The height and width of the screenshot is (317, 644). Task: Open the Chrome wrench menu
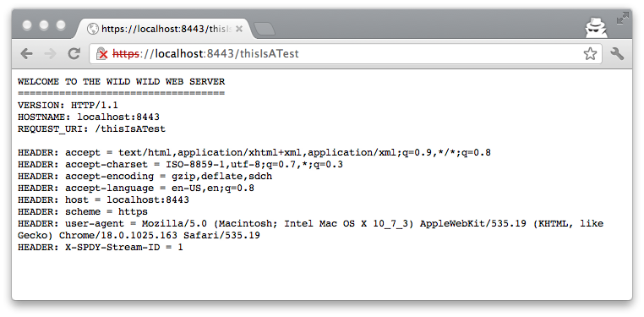click(617, 54)
